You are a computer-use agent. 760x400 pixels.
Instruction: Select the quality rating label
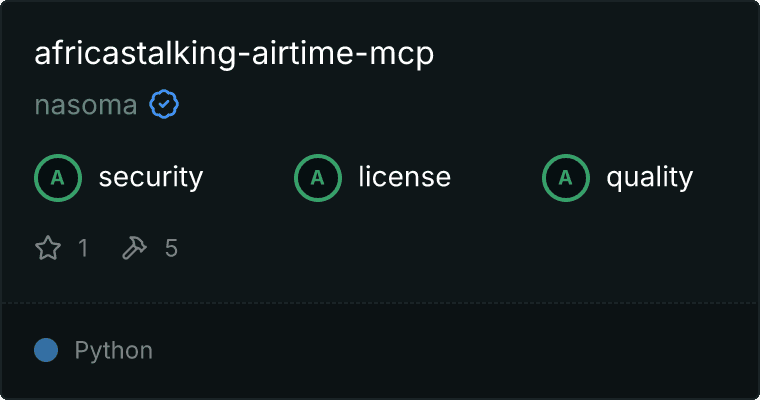tap(649, 177)
